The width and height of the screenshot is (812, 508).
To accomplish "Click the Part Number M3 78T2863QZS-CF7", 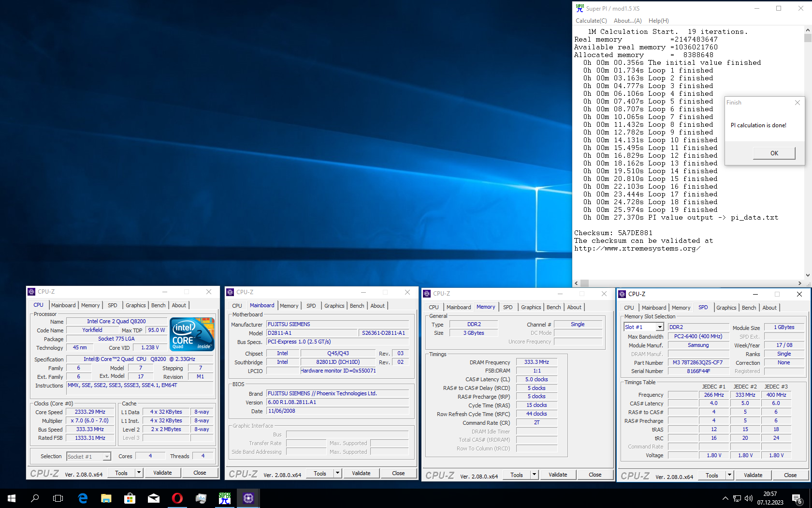I will pos(698,362).
